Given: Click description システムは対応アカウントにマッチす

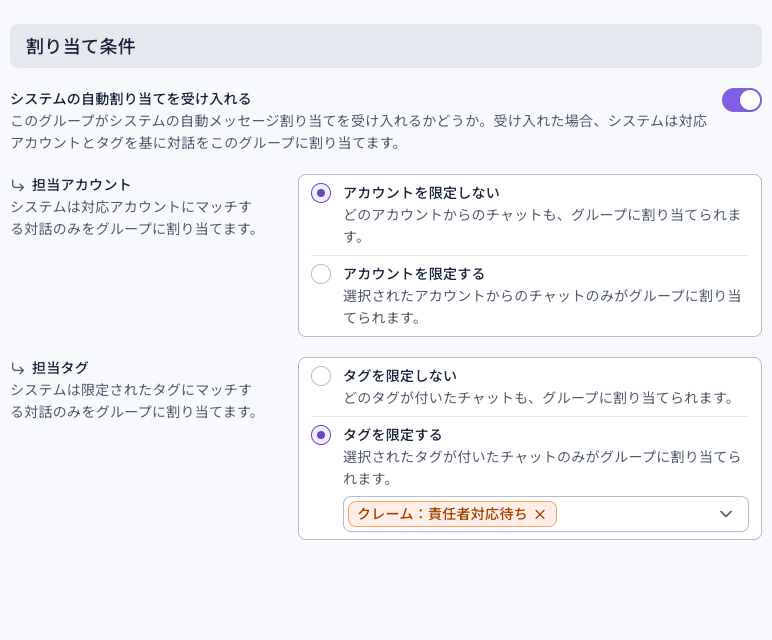Looking at the screenshot, I should 133,218.
